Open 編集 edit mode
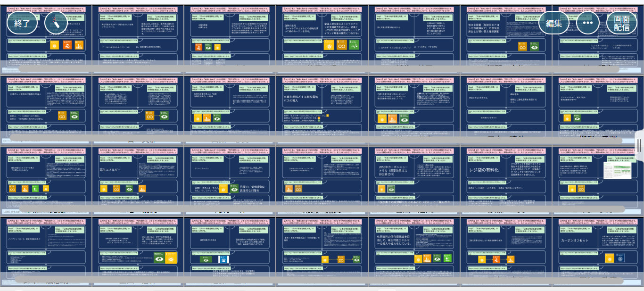 point(554,23)
